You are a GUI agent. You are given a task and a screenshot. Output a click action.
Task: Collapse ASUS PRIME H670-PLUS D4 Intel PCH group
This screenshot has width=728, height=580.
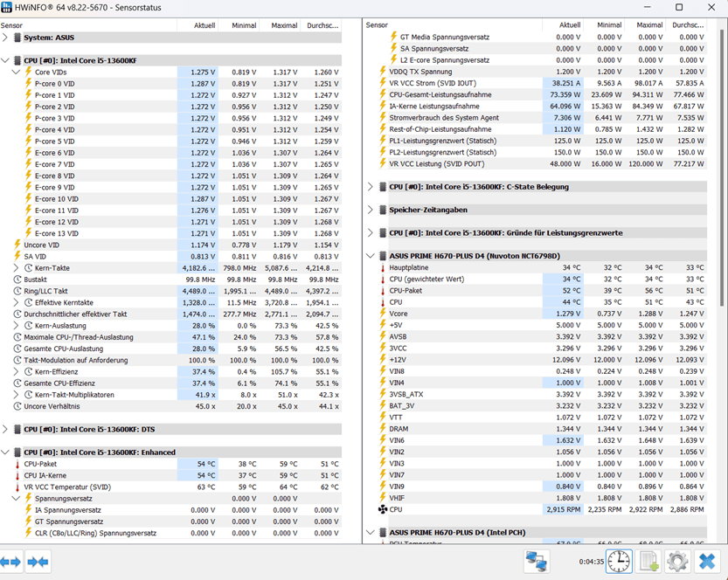[370, 533]
